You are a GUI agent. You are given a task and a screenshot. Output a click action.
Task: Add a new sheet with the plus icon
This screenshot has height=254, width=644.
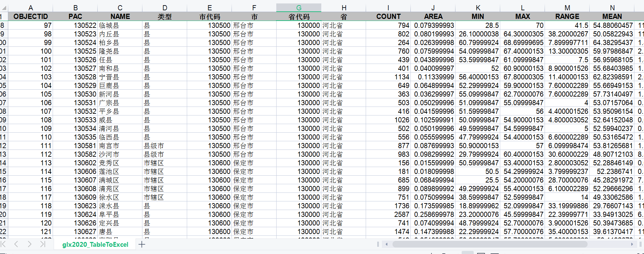point(142,244)
